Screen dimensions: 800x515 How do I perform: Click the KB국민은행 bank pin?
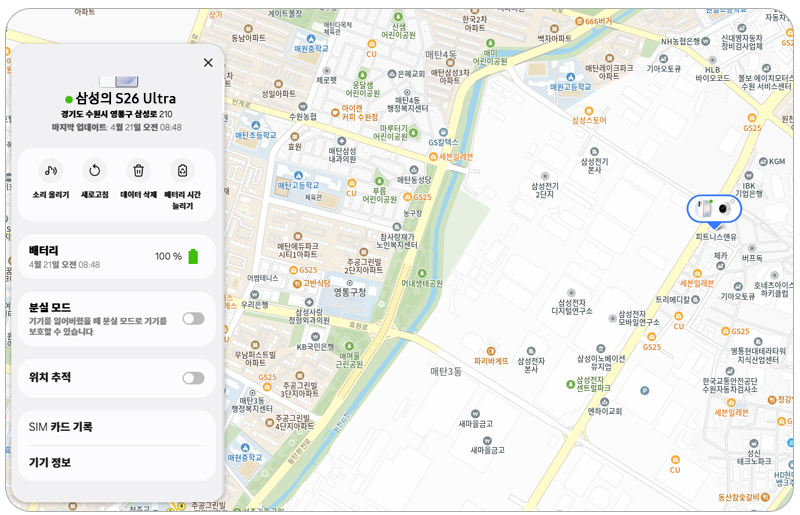point(315,337)
